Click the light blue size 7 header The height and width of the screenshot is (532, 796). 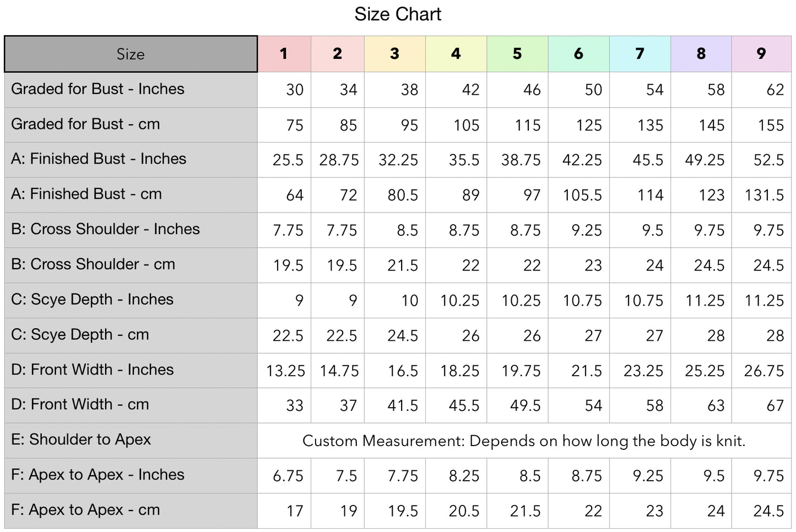click(x=640, y=54)
